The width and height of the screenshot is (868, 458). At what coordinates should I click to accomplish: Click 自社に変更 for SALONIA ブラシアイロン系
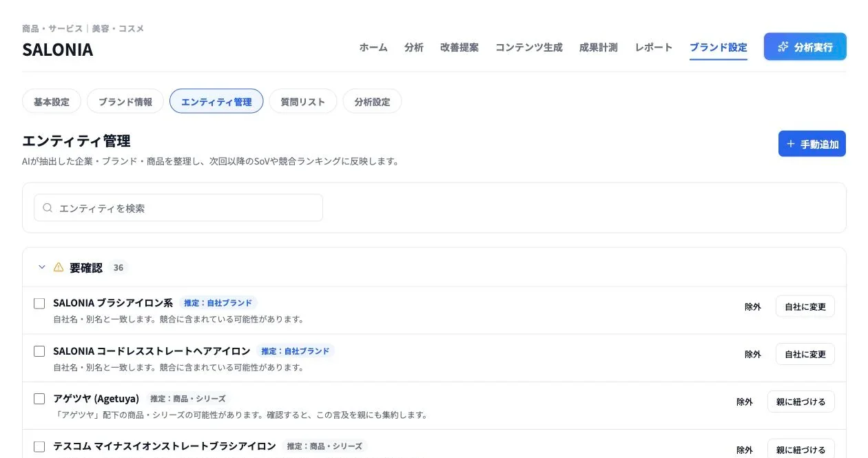(x=805, y=306)
